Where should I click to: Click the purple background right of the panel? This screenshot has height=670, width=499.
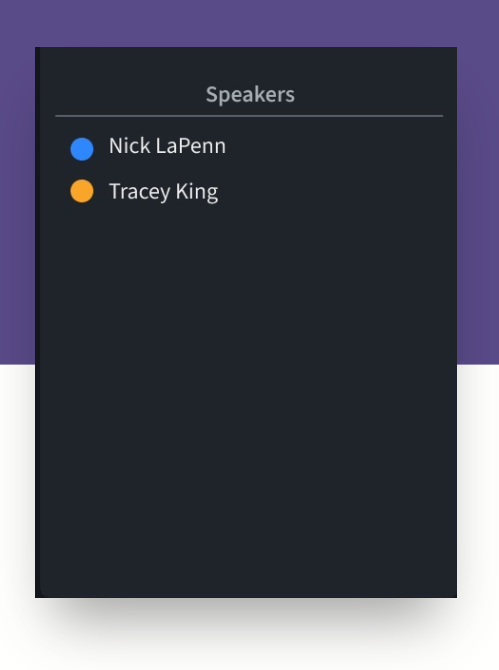[x=478, y=205]
